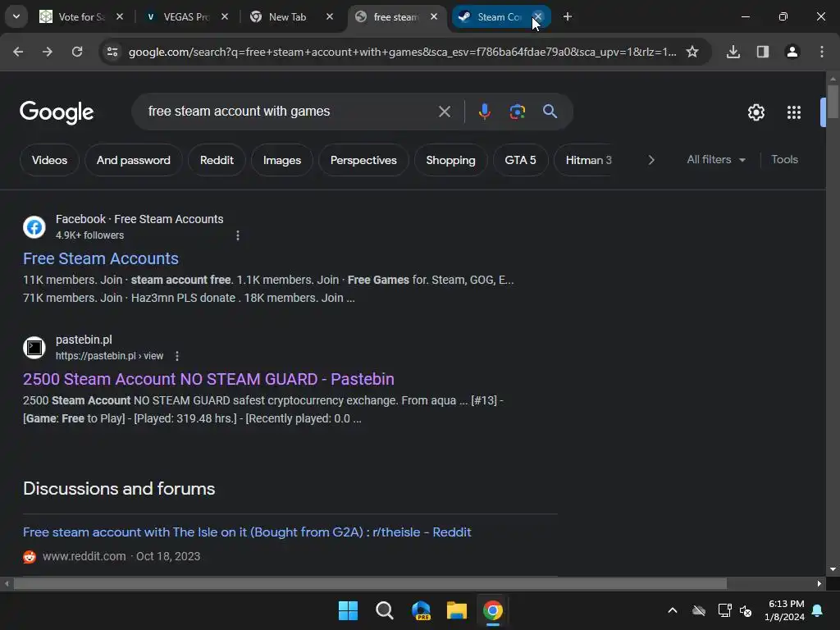Go forward to the next page

(x=48, y=52)
